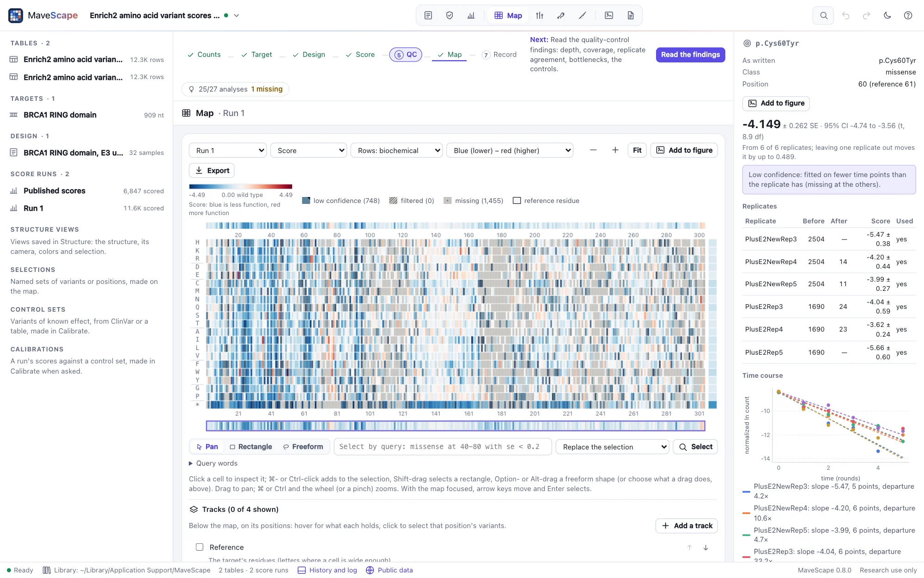Open the Replace the selection dropdown
Viewport: 924px width, 578px height.
click(x=612, y=447)
